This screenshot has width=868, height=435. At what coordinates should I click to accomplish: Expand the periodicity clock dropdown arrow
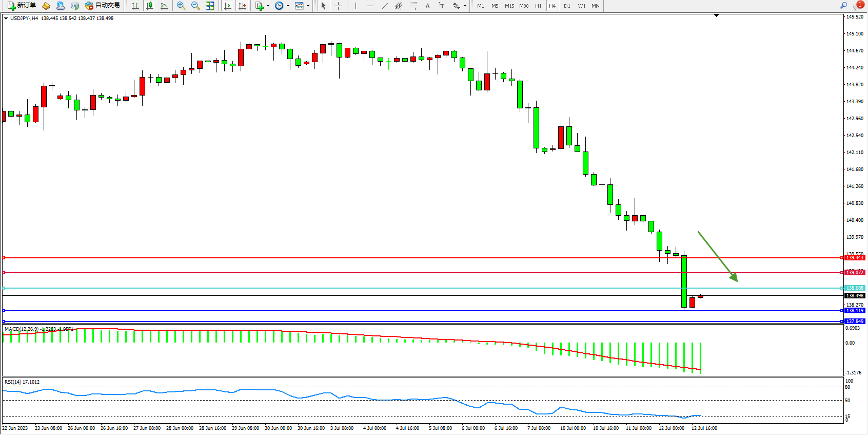pyautogui.click(x=288, y=6)
